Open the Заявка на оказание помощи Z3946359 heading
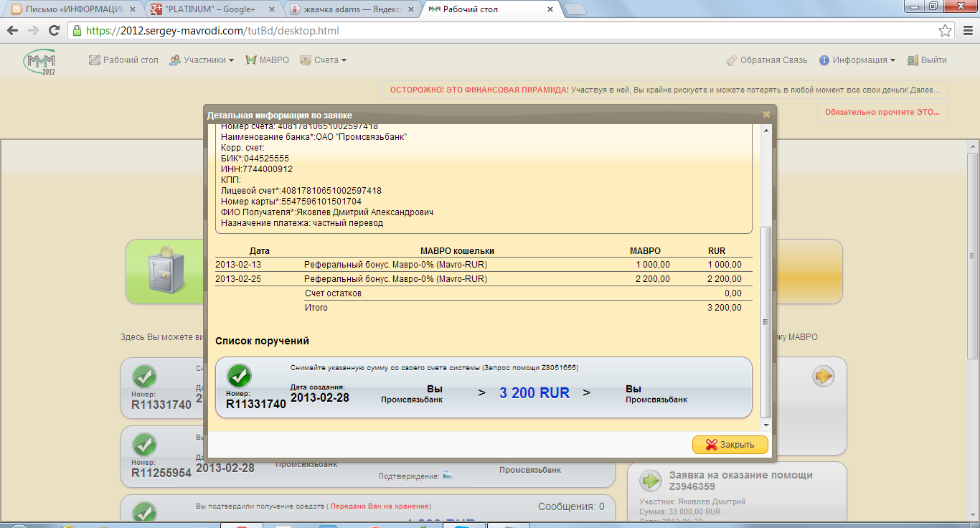Viewport: 980px width, 528px height. [741, 481]
